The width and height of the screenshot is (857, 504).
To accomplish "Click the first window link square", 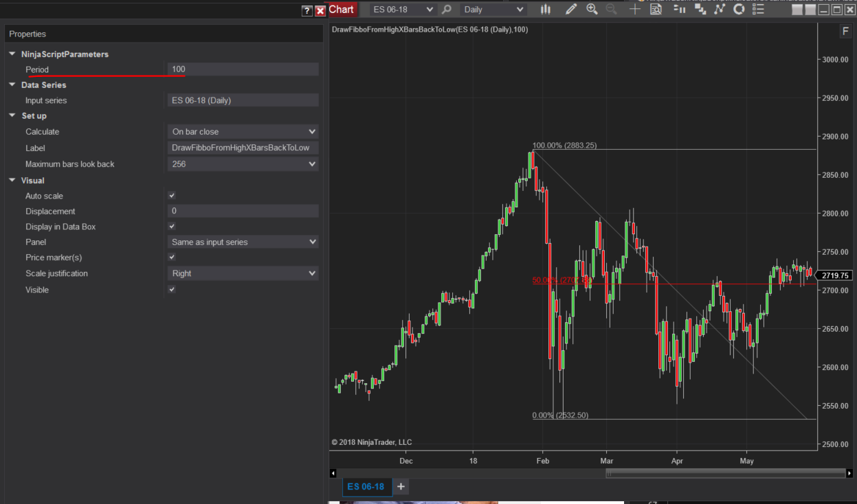I will click(x=797, y=10).
